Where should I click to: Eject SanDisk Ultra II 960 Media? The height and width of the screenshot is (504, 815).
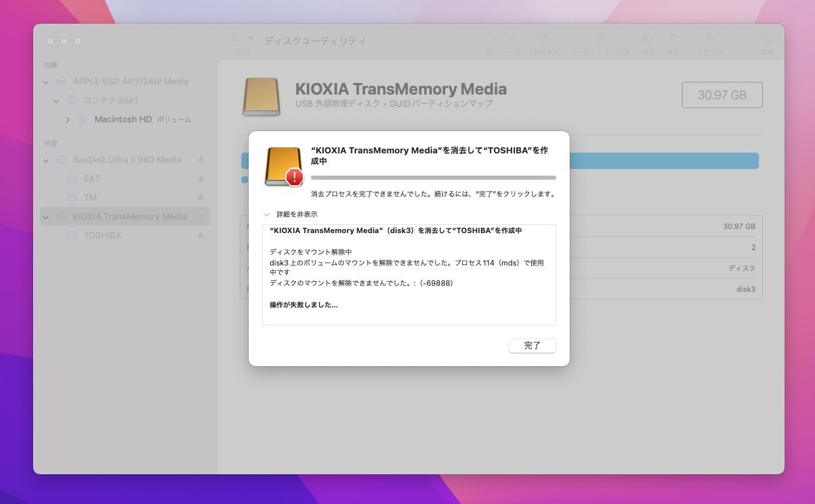pos(201,160)
